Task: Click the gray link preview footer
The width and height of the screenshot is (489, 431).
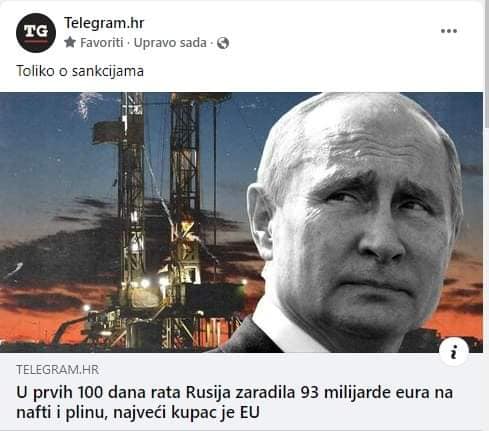Action: click(241, 392)
